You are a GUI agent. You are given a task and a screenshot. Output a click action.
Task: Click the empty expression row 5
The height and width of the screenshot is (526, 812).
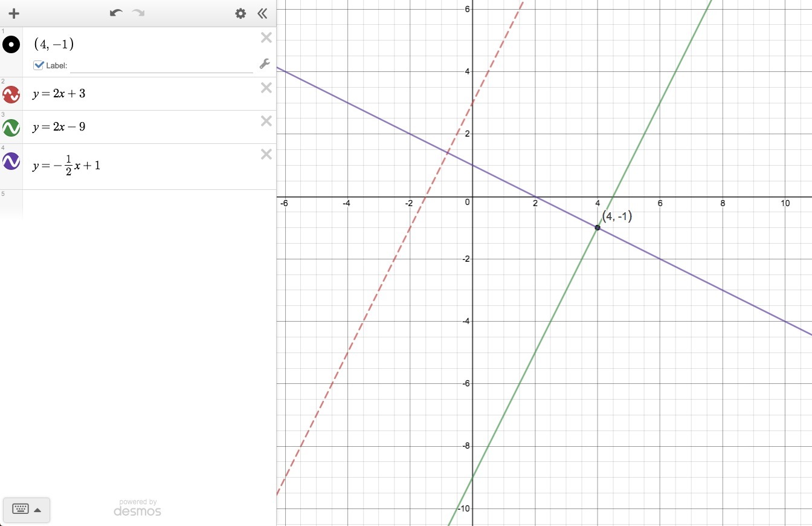click(x=138, y=204)
